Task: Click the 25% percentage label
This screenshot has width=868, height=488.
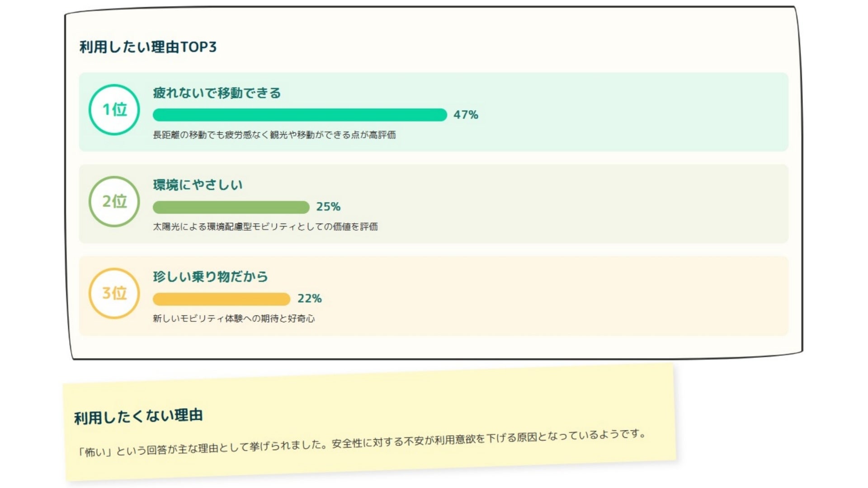Action: pos(328,207)
